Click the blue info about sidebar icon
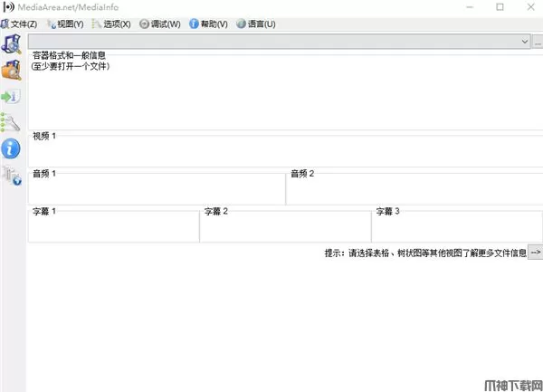The height and width of the screenshot is (392, 543). coord(11,148)
